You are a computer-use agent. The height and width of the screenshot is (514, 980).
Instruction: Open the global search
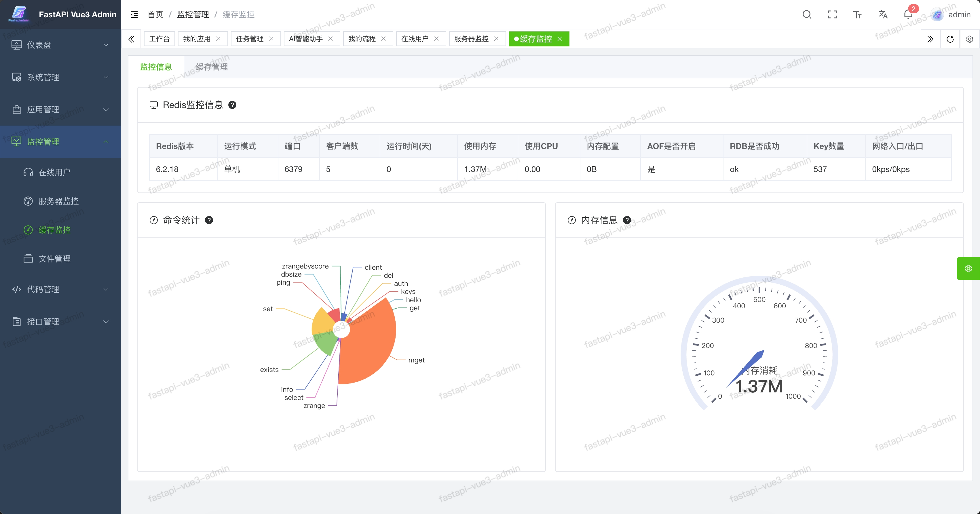pos(807,14)
